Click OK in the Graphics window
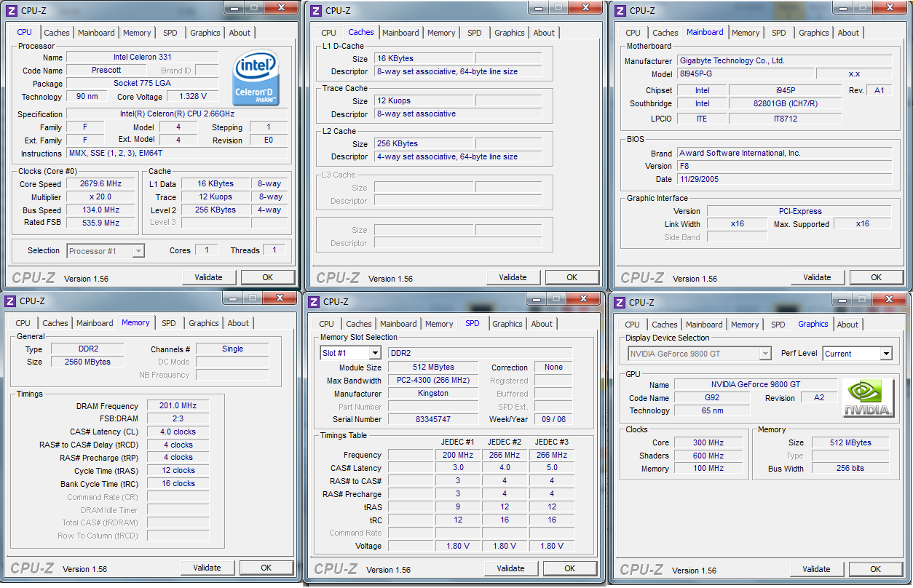This screenshot has width=913, height=588. point(876,569)
